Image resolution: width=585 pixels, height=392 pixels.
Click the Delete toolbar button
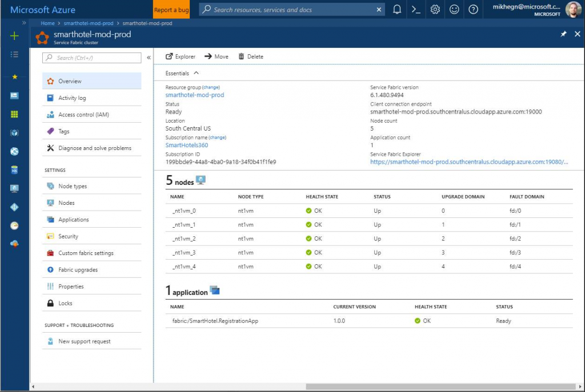coord(251,56)
